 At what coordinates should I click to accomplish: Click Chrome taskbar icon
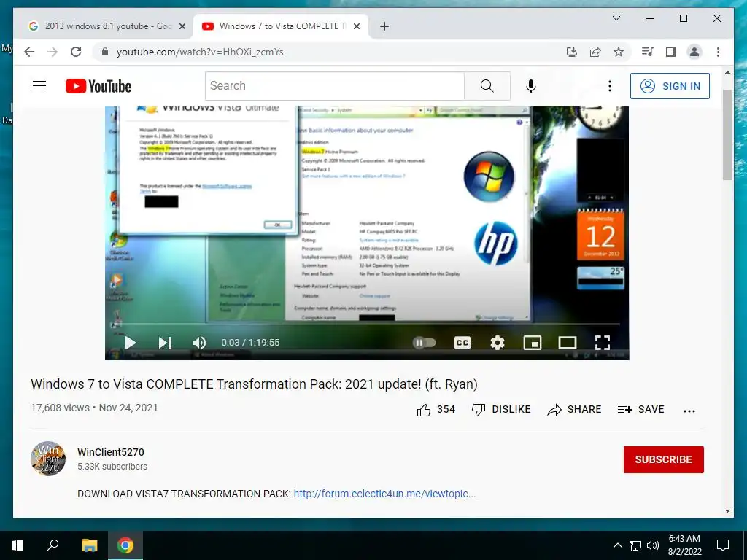(x=125, y=545)
